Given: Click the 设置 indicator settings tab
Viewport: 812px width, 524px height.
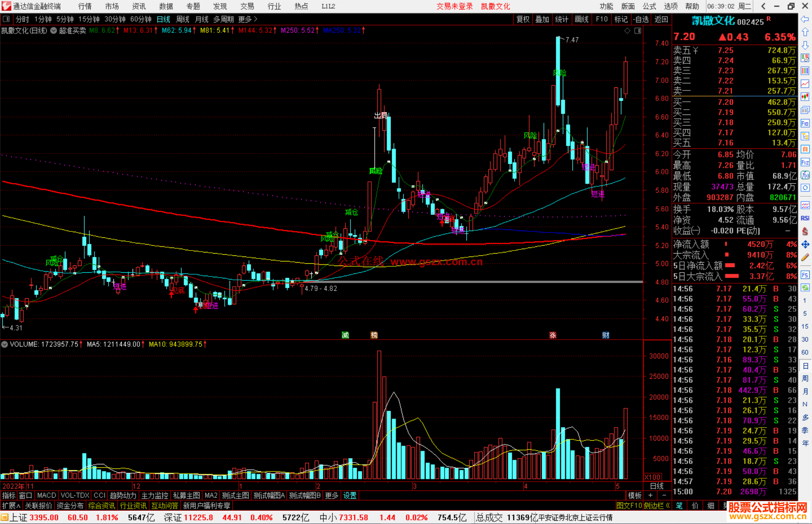Looking at the screenshot, I should pos(350,495).
